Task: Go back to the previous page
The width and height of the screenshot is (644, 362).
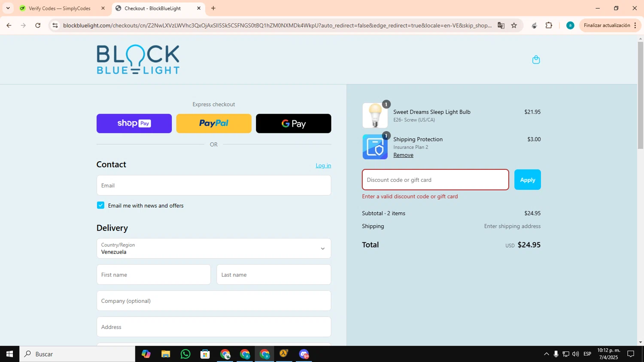Action: (x=9, y=25)
